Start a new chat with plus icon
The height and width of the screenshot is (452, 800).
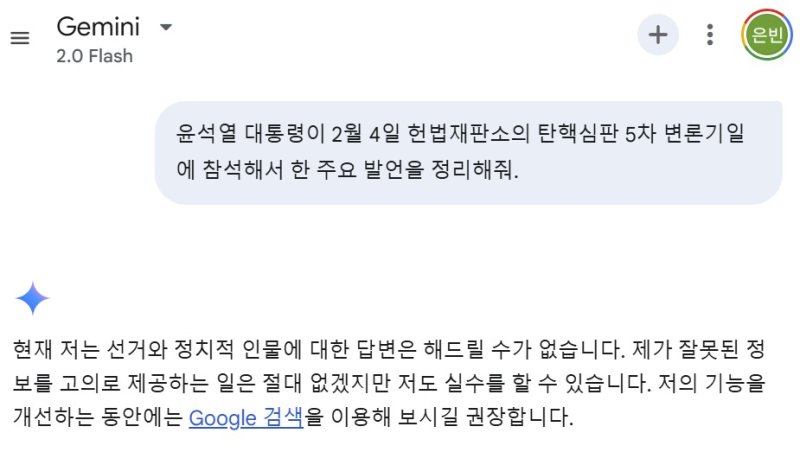[658, 35]
